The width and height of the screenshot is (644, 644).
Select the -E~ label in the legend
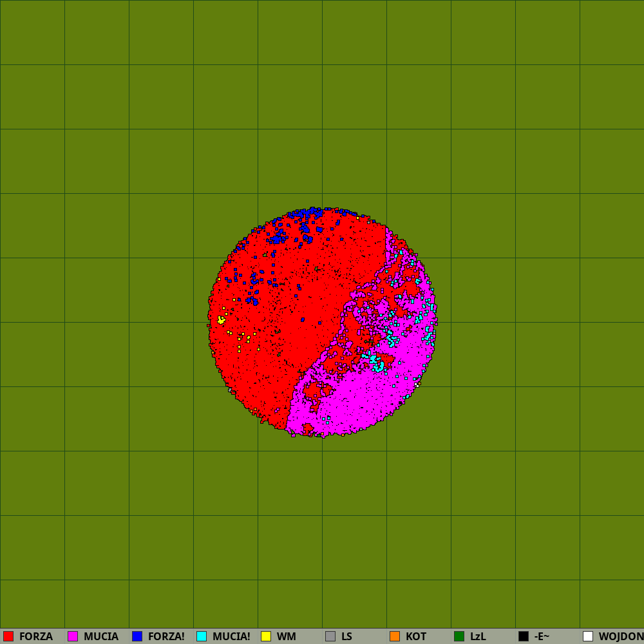[542, 637]
